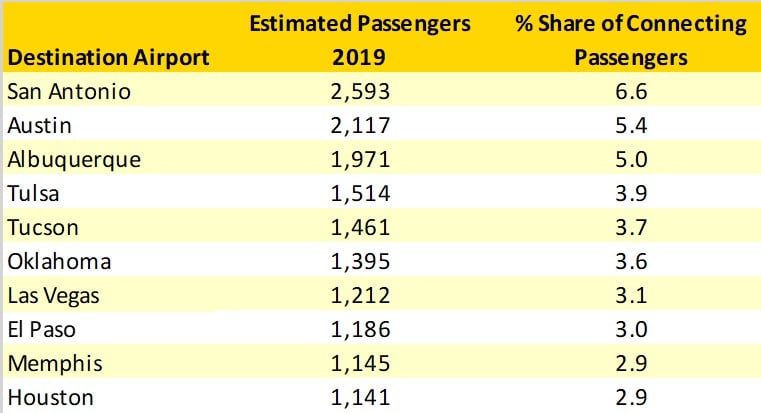The width and height of the screenshot is (761, 413).
Task: Select the 2,117 passengers value
Action: pyautogui.click(x=360, y=126)
